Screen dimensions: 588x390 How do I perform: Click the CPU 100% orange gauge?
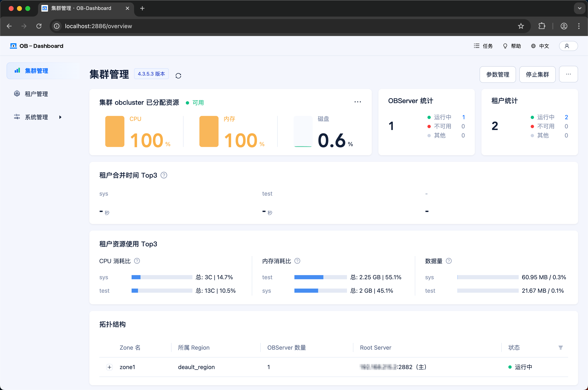pyautogui.click(x=115, y=131)
